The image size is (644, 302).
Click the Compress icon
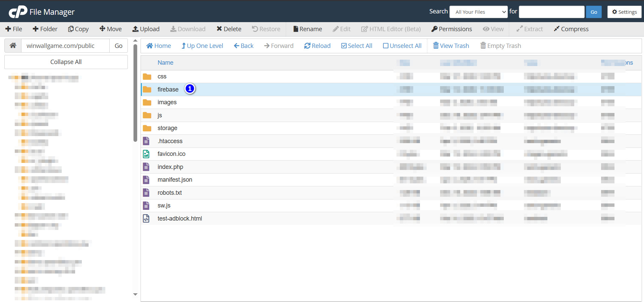click(557, 29)
